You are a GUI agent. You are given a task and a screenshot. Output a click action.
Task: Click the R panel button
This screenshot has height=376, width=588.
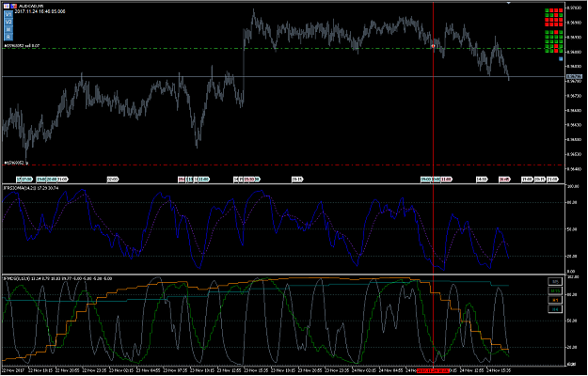click(8, 37)
